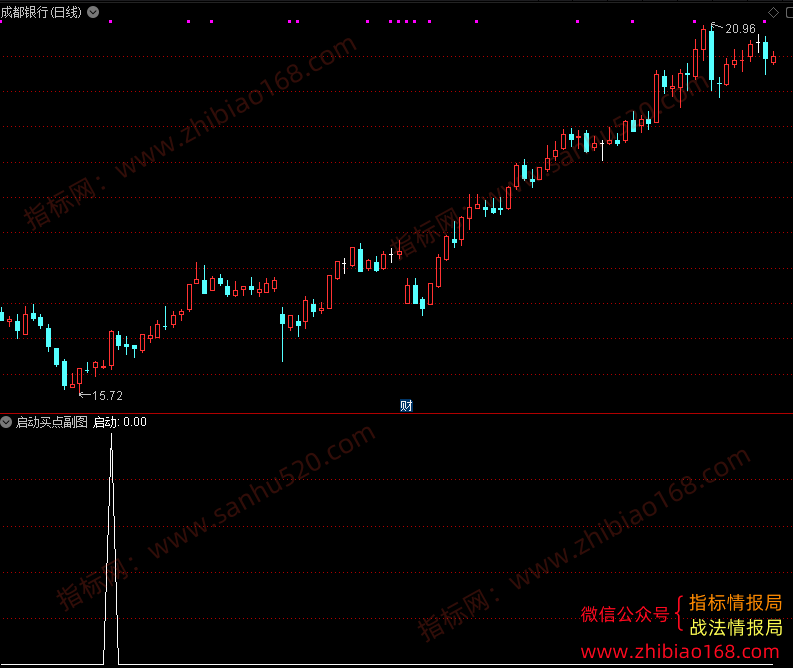793x668 pixels.
Task: Click the 启动: 0.00 indicator value
Action: [x=120, y=422]
